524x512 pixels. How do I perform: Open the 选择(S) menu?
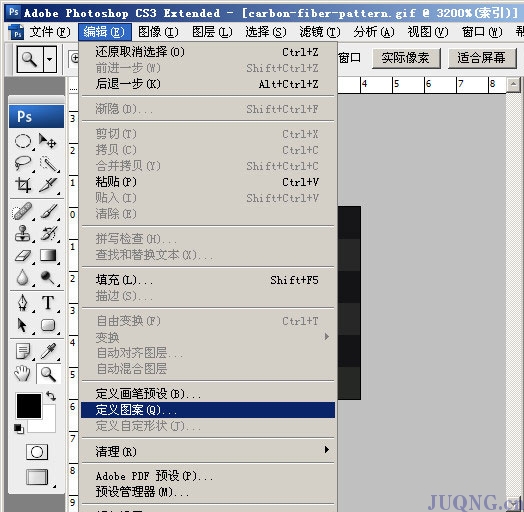[266, 32]
